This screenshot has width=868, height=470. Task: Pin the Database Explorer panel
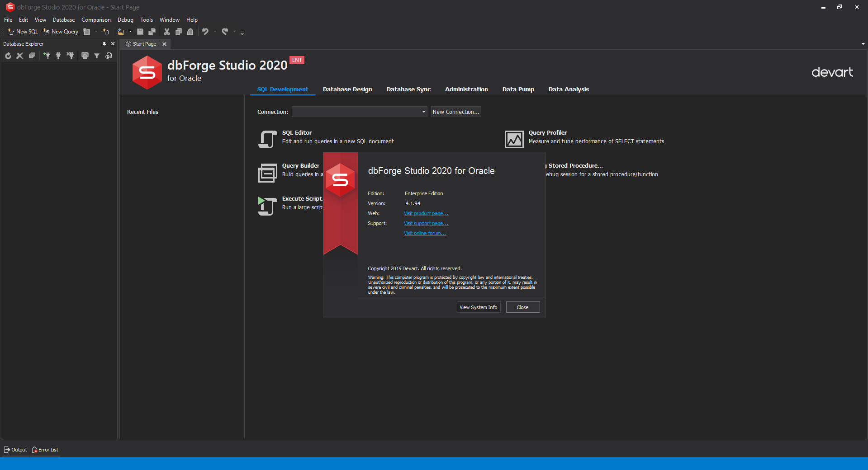(104, 44)
